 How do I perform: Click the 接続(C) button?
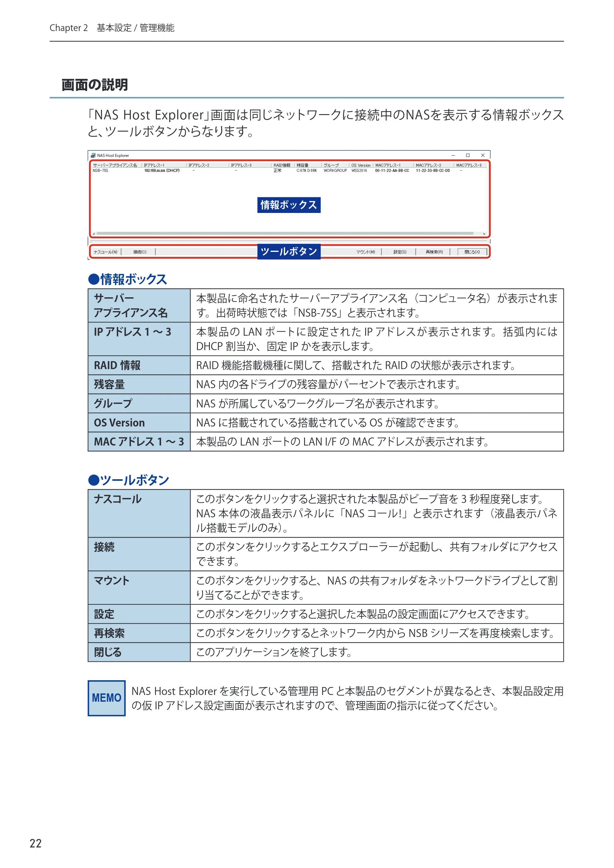click(140, 252)
